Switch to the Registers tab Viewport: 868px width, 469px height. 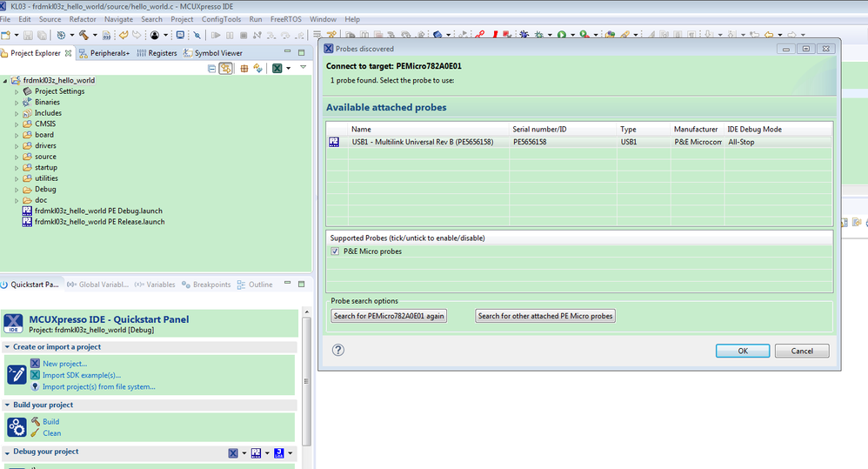point(157,53)
